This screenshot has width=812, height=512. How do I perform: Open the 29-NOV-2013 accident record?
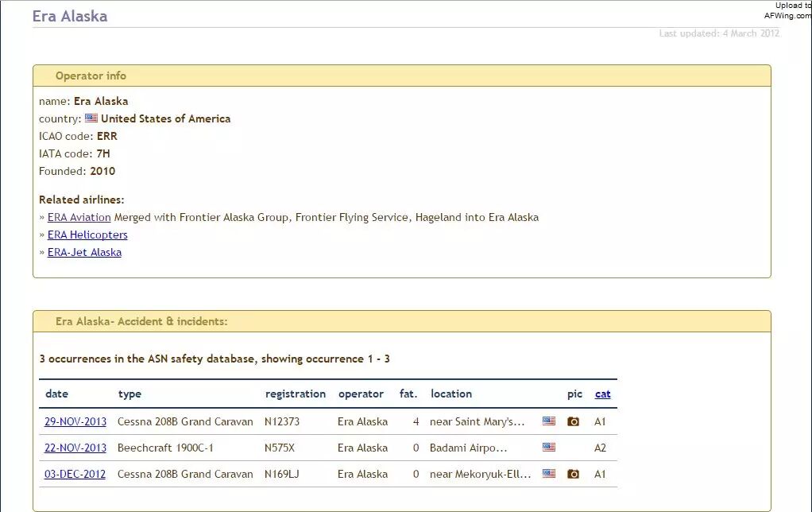click(75, 422)
